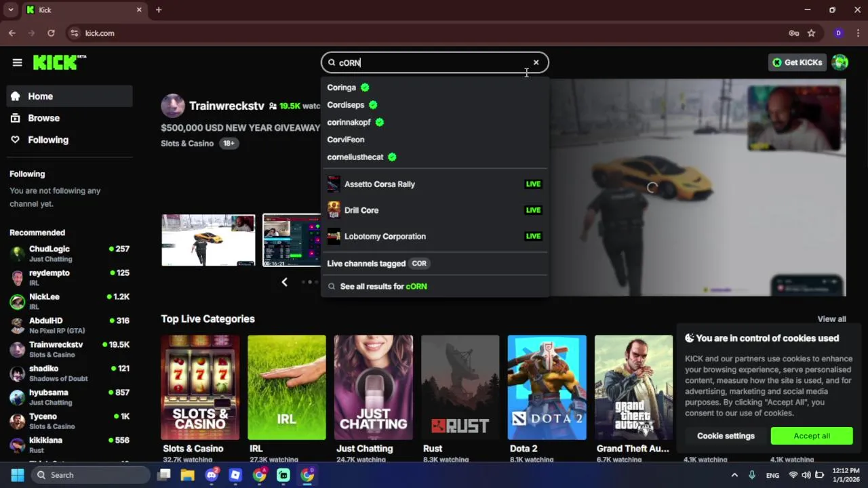This screenshot has width=868, height=488.
Task: Open IRL category card
Action: pos(287,388)
